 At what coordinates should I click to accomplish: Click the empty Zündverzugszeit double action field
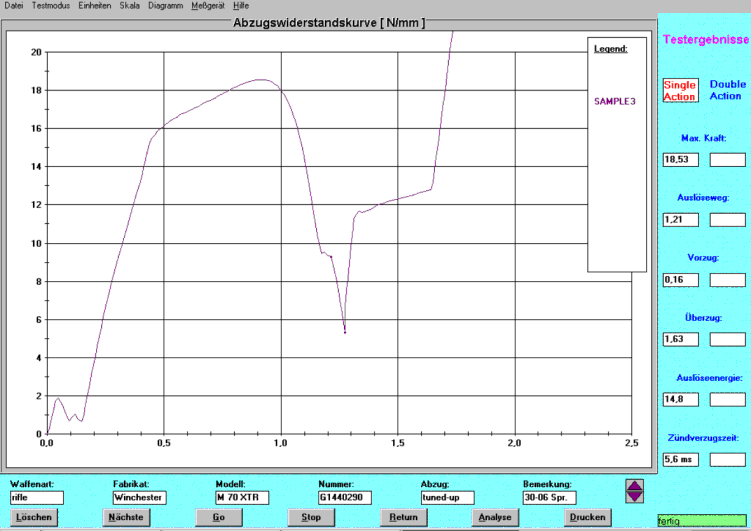728,460
